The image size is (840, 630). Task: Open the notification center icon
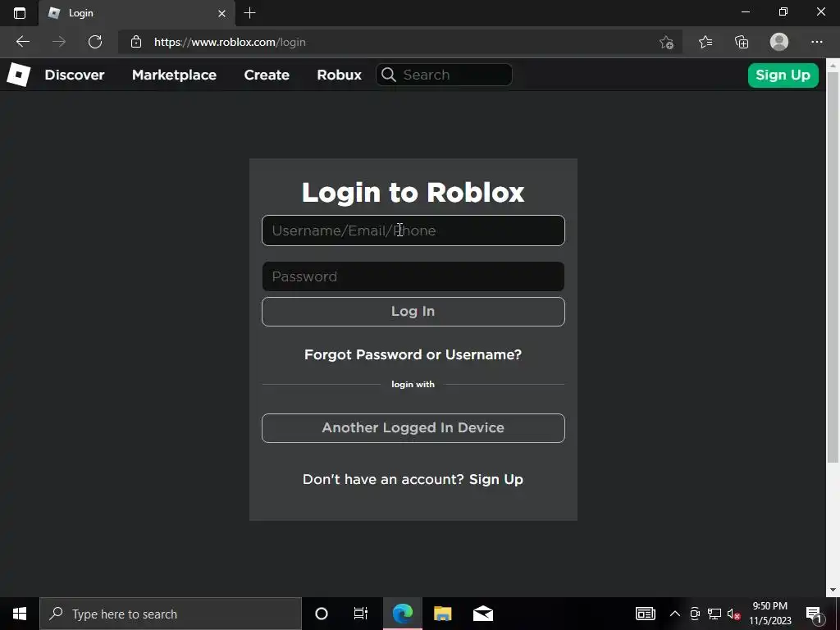[x=814, y=614]
